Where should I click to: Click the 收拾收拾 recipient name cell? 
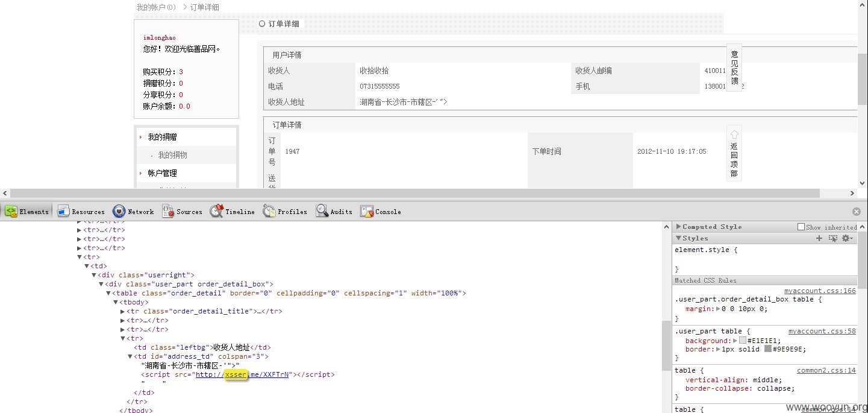tap(374, 71)
